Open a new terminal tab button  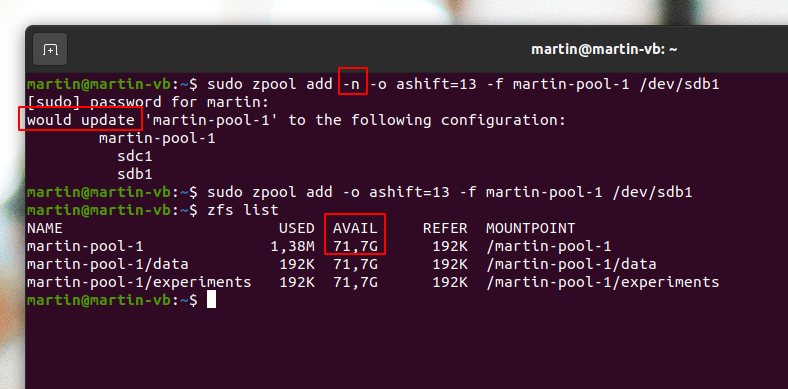(50, 49)
